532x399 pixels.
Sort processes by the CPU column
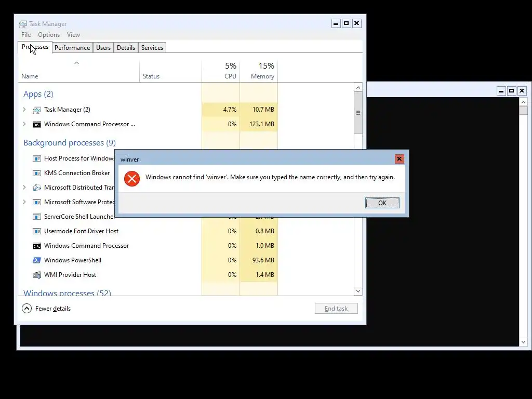click(x=221, y=72)
